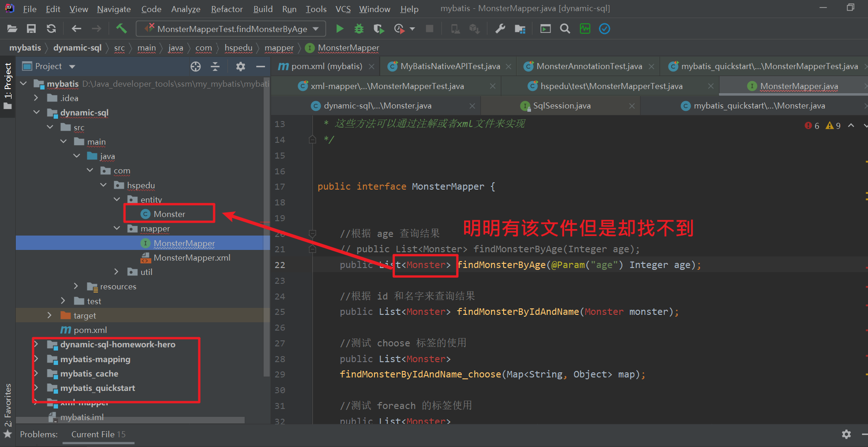Screen dimensions: 868x447
Task: Click findMonsterByAge method name on line 22
Action: 501,265
